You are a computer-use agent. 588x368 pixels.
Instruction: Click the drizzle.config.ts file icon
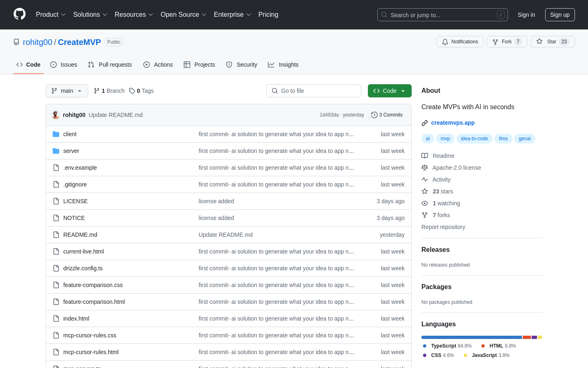click(x=56, y=268)
